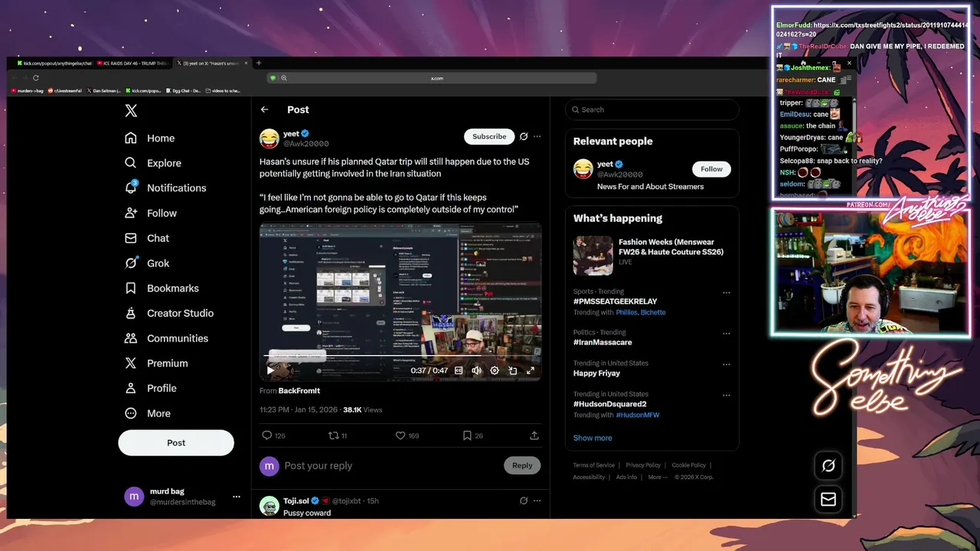Open the #HudsonMFW trending link

[x=638, y=415]
